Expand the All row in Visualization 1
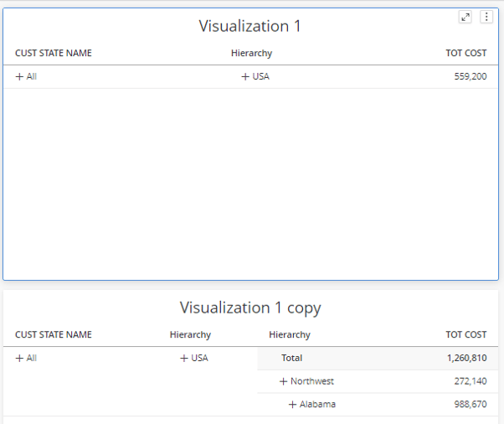The height and width of the screenshot is (424, 504). pos(19,76)
